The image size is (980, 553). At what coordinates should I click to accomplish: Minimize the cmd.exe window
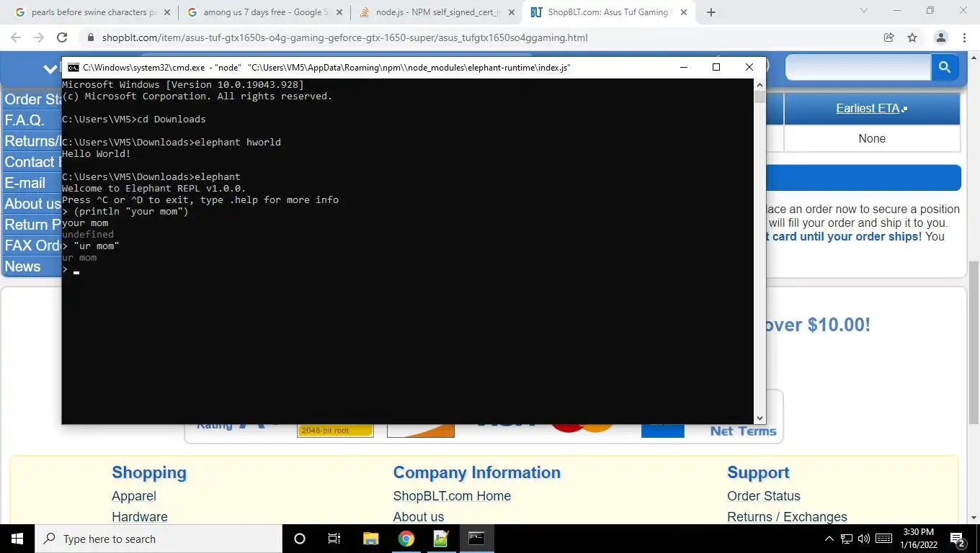pyautogui.click(x=682, y=67)
